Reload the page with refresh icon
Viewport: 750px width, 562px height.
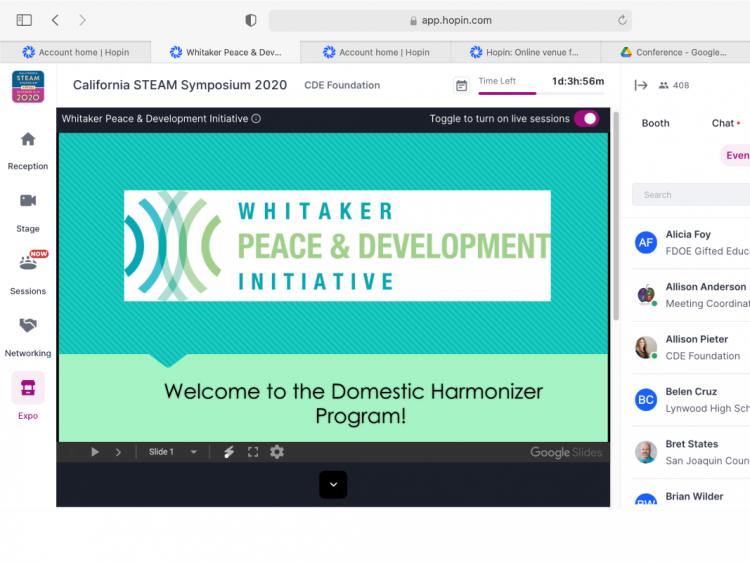(x=622, y=20)
